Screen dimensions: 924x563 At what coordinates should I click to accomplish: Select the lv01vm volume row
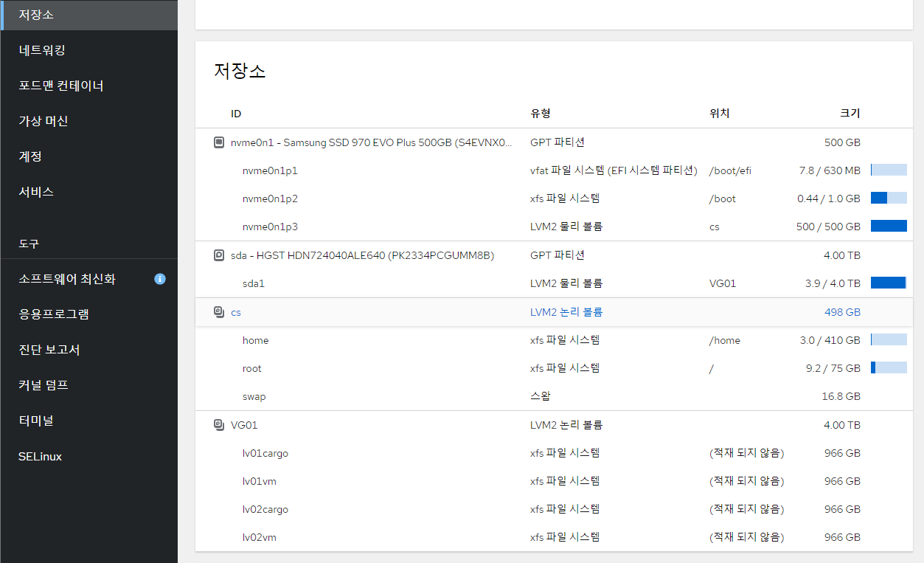(554, 481)
